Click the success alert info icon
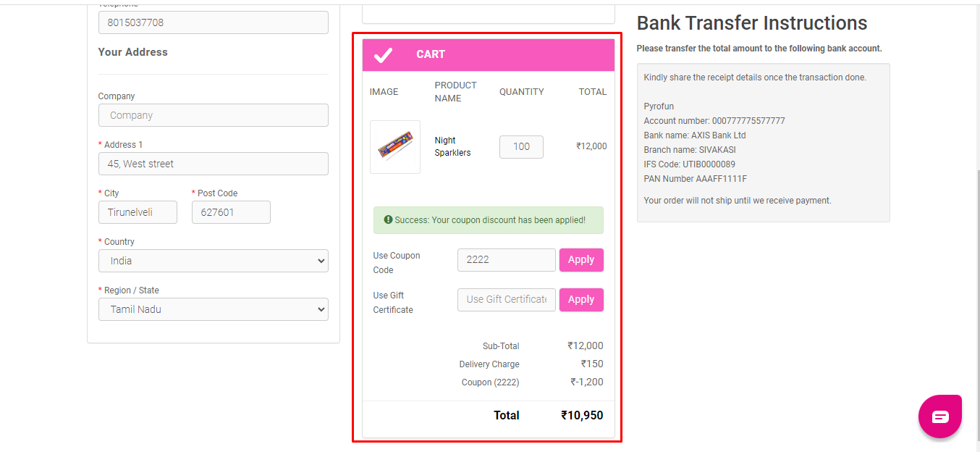The height and width of the screenshot is (452, 980). [x=388, y=219]
